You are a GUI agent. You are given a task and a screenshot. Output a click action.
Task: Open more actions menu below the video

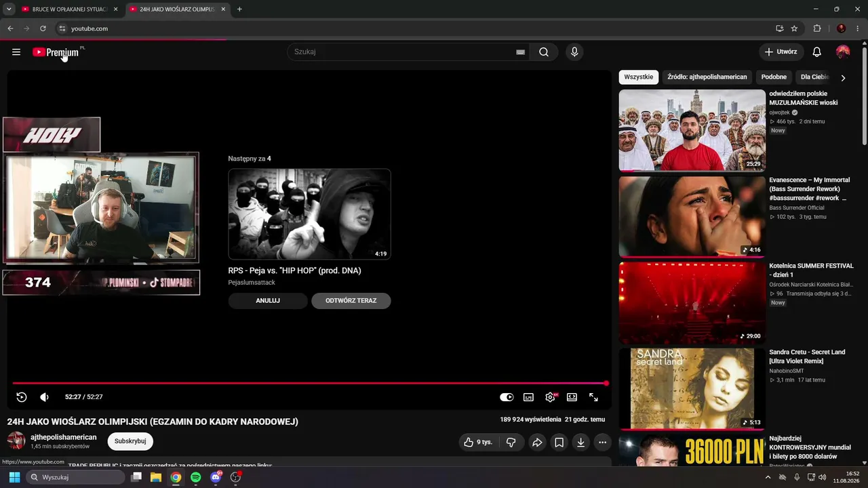tap(602, 443)
